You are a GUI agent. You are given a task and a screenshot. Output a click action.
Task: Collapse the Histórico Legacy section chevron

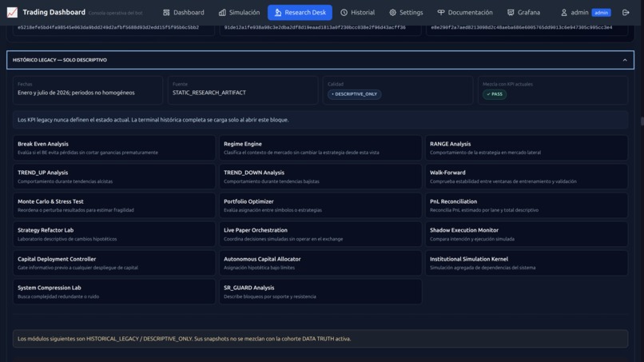coord(625,60)
